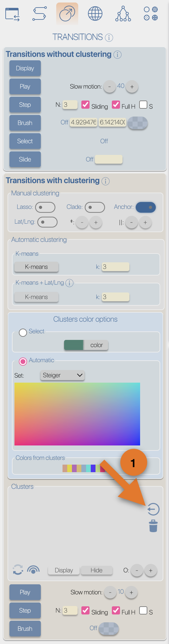Turn off the Anchor toggle
The width and height of the screenshot is (169, 644).
pyautogui.click(x=146, y=207)
